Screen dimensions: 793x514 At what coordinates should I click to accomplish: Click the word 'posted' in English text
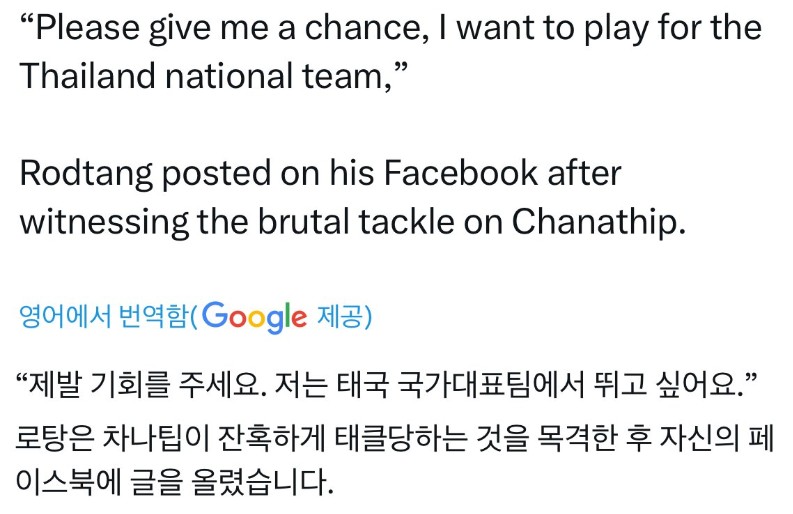point(216,175)
